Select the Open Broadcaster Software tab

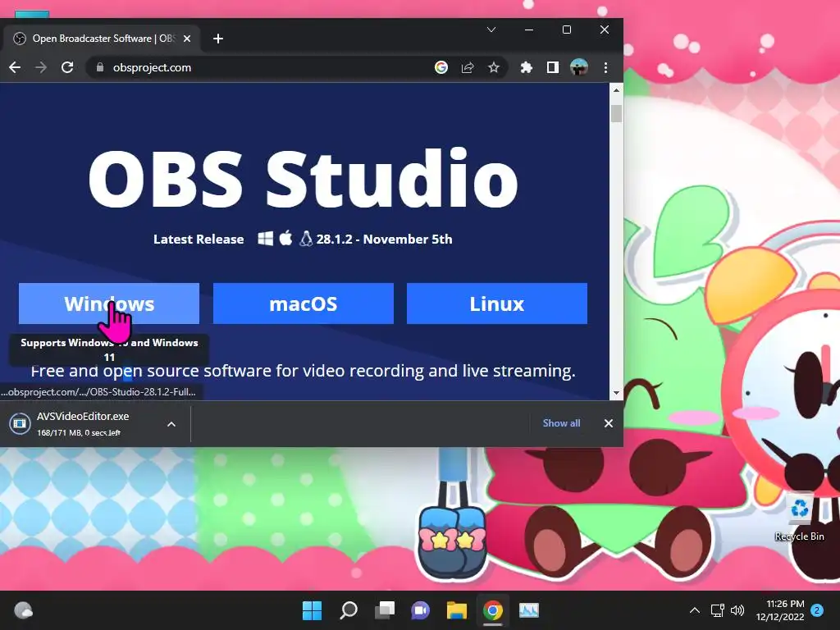click(x=103, y=39)
